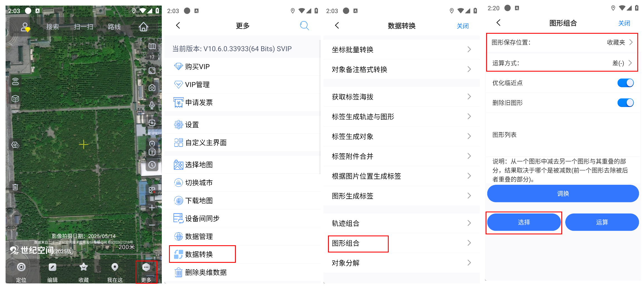Tap the 调换 swap button
Image resolution: width=644 pixels, height=289 pixels.
(563, 193)
